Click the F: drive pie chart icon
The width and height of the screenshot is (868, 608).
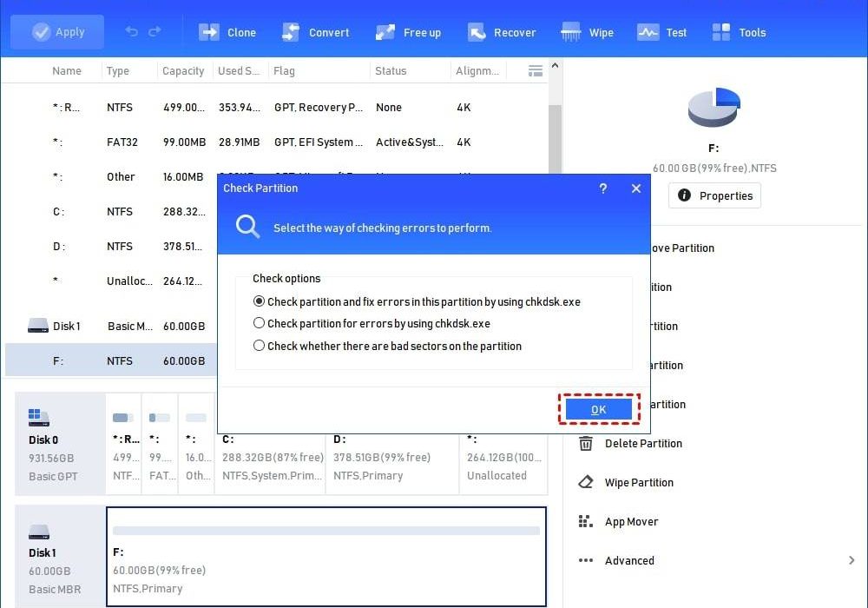[714, 107]
